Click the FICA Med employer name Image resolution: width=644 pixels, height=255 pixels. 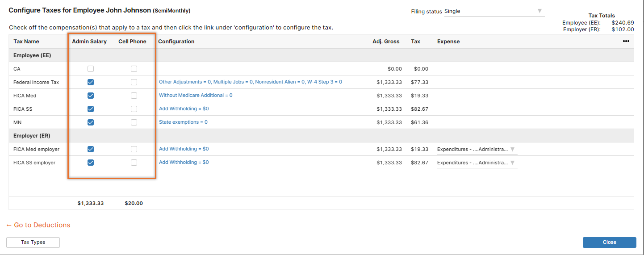36,149
